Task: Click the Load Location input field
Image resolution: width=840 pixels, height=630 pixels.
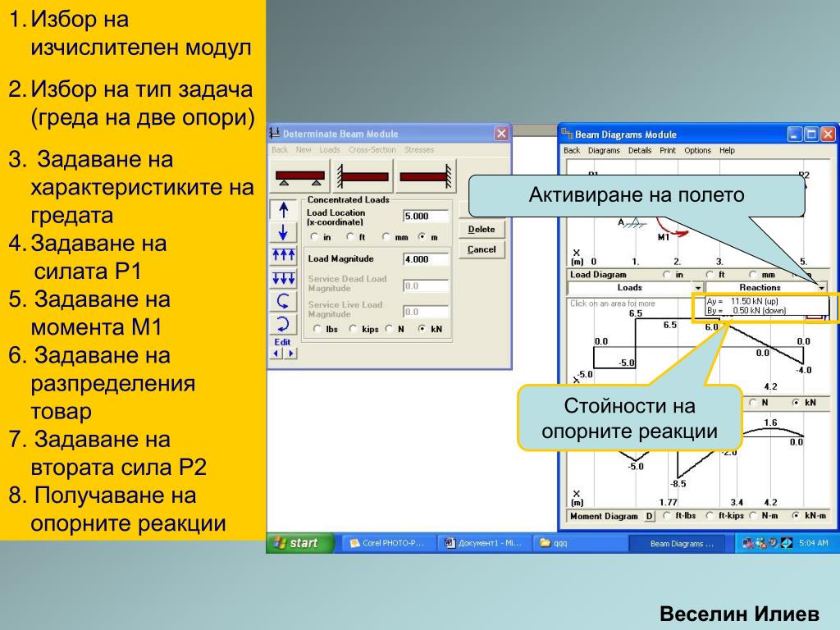Action: (x=426, y=217)
